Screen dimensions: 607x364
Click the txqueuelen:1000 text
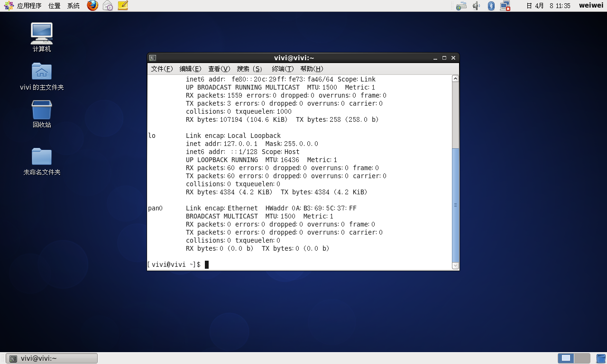pos(263,111)
